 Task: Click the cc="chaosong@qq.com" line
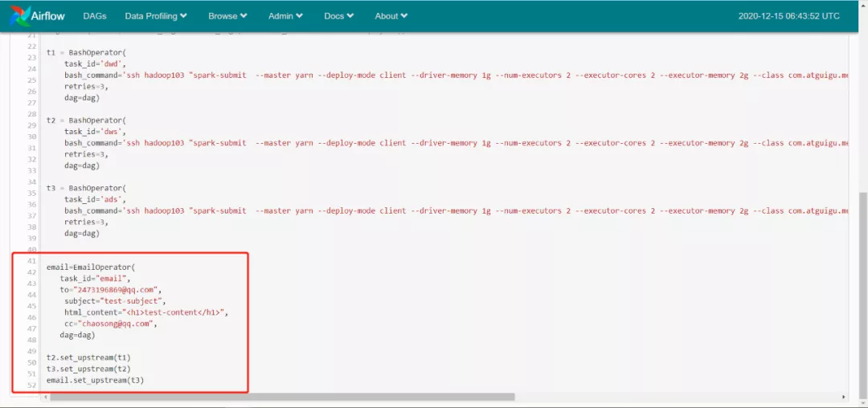[111, 324]
